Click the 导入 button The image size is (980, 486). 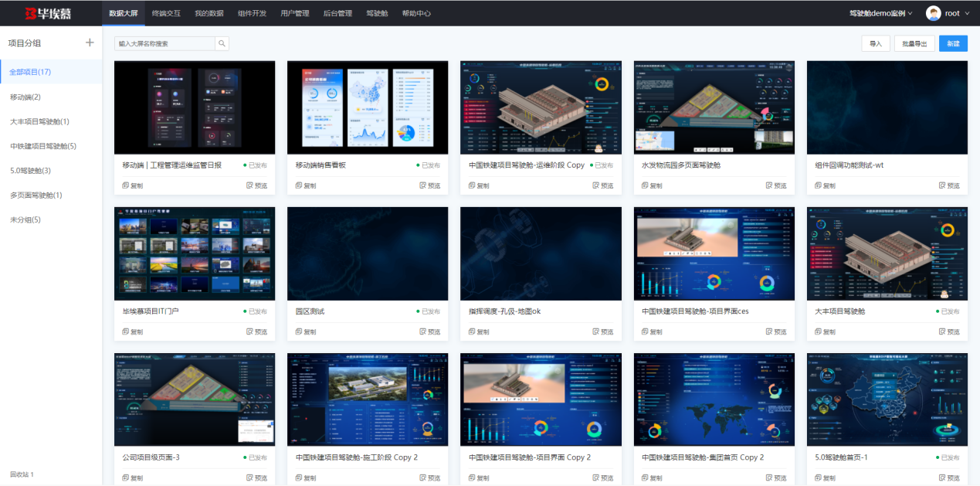tap(875, 44)
